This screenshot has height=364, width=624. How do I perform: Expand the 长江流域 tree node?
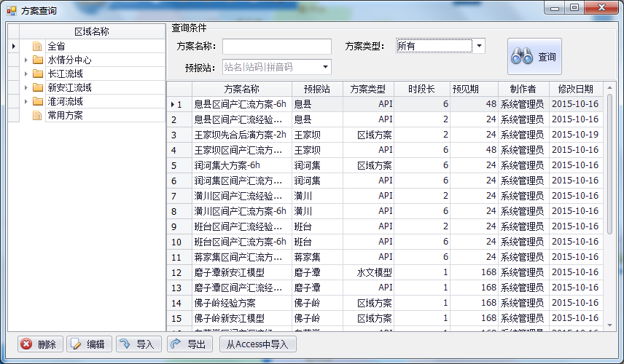26,74
